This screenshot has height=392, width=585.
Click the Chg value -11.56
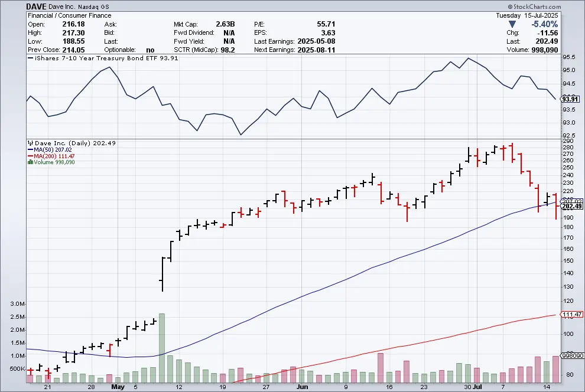pyautogui.click(x=548, y=33)
